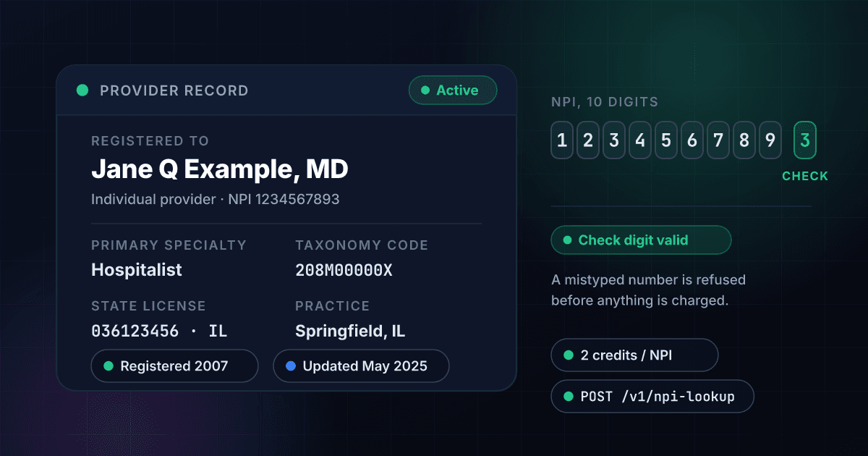Click the PRACTICE label

[x=332, y=306]
